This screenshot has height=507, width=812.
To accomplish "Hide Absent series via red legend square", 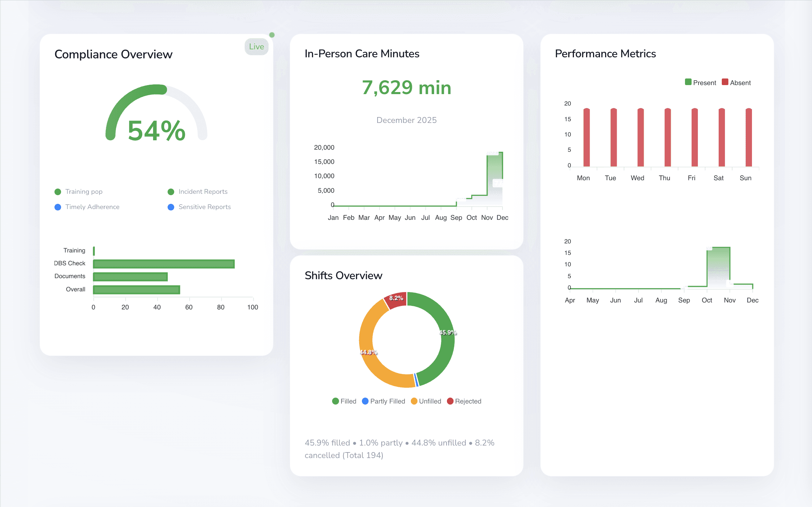I will click(x=725, y=82).
